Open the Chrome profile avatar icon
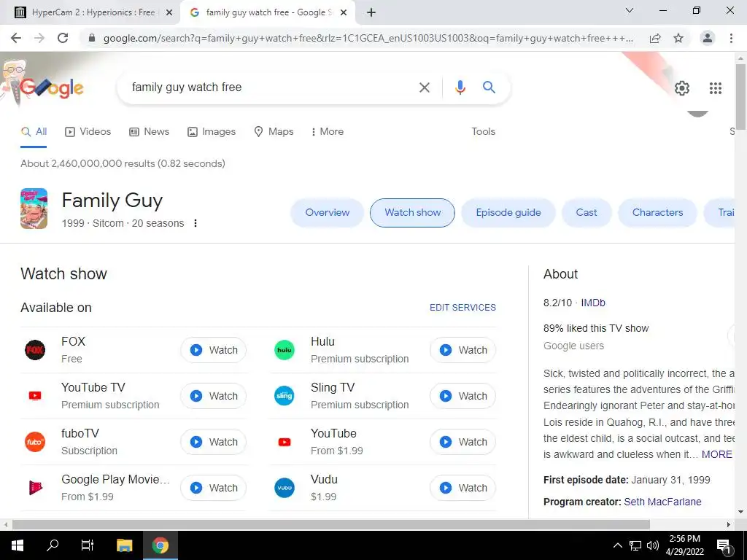747x560 pixels. pos(708,38)
